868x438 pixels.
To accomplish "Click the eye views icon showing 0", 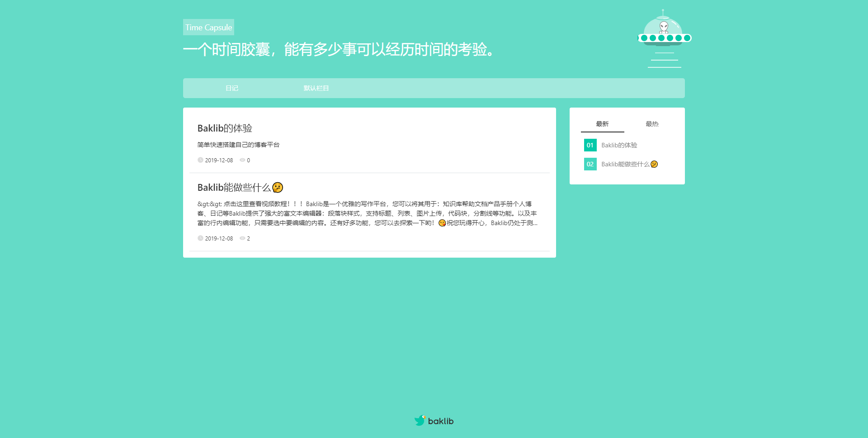I will click(242, 160).
